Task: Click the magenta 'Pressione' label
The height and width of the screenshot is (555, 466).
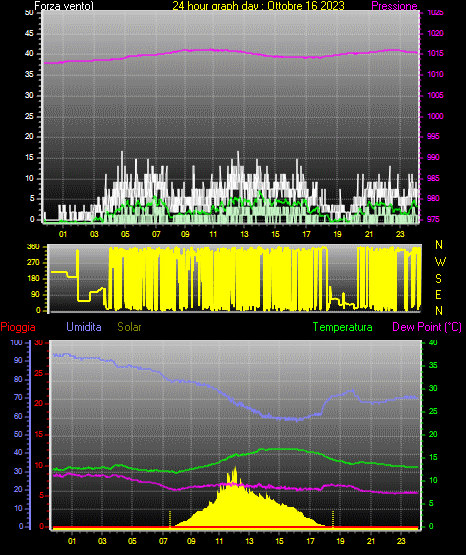Action: coord(394,6)
